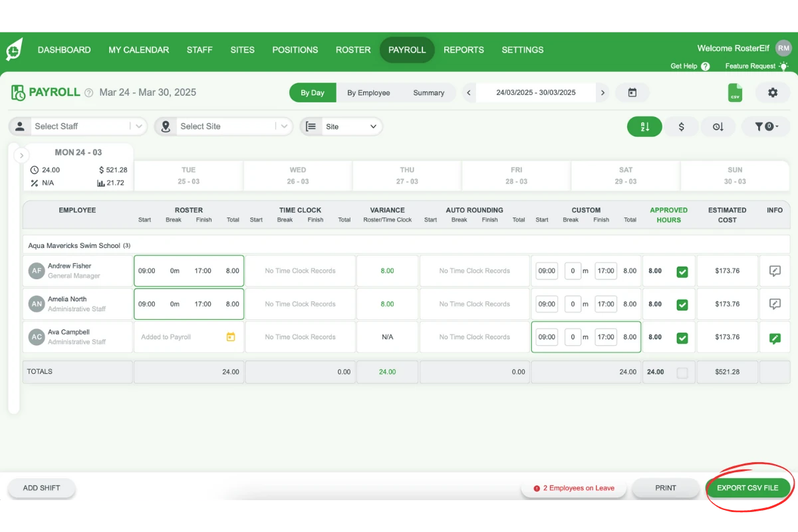Select the TUE 25 - 03 day tab
Image resolution: width=798 pixels, height=532 pixels.
tap(189, 176)
